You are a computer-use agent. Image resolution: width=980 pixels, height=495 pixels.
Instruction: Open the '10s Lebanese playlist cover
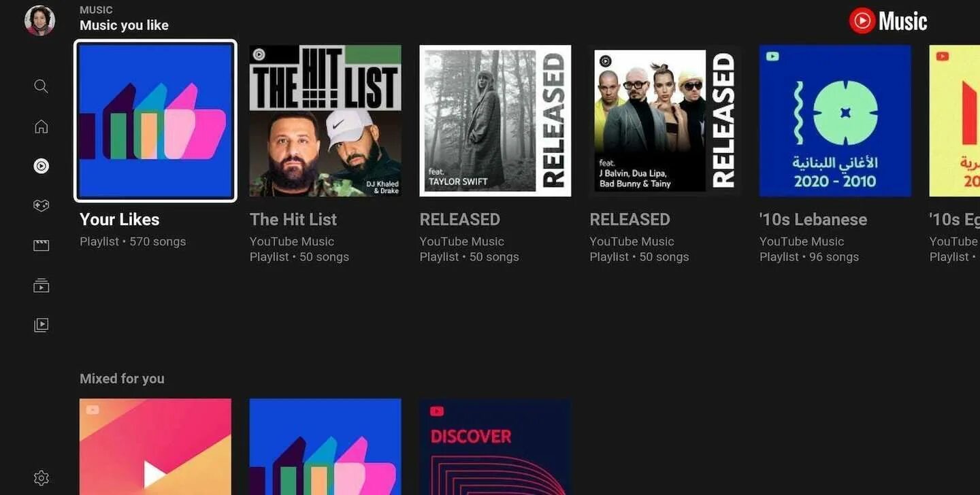click(x=835, y=121)
